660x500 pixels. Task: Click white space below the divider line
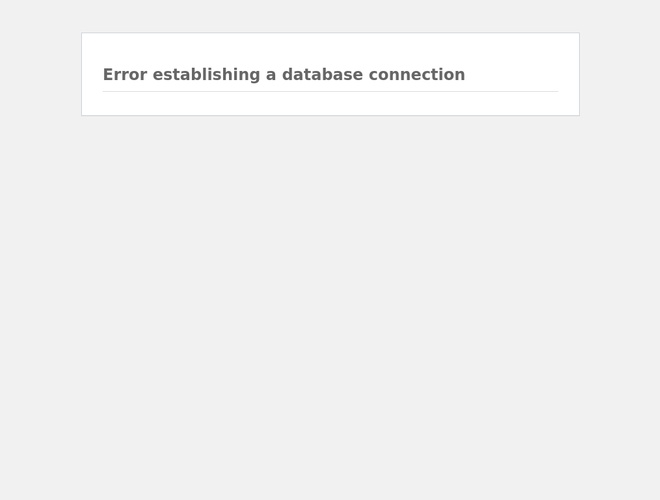(330, 103)
